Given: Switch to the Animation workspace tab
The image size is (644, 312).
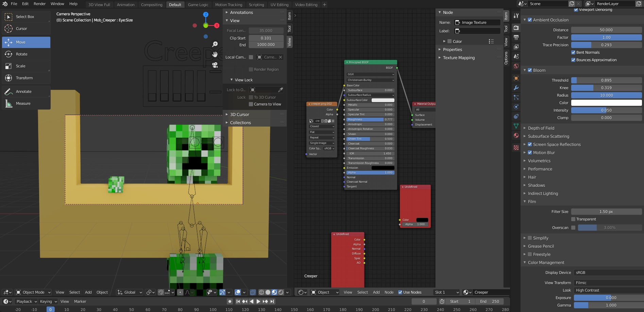Looking at the screenshot, I should coord(126,5).
